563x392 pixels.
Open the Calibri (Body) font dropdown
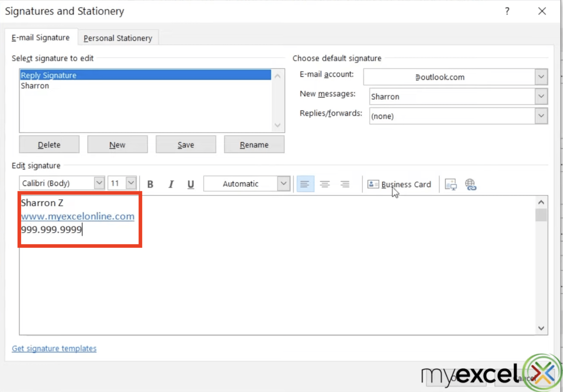tap(99, 183)
